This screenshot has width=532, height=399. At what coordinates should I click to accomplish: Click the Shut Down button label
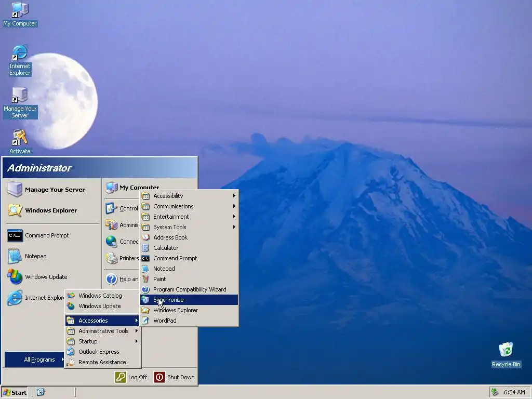pos(181,377)
